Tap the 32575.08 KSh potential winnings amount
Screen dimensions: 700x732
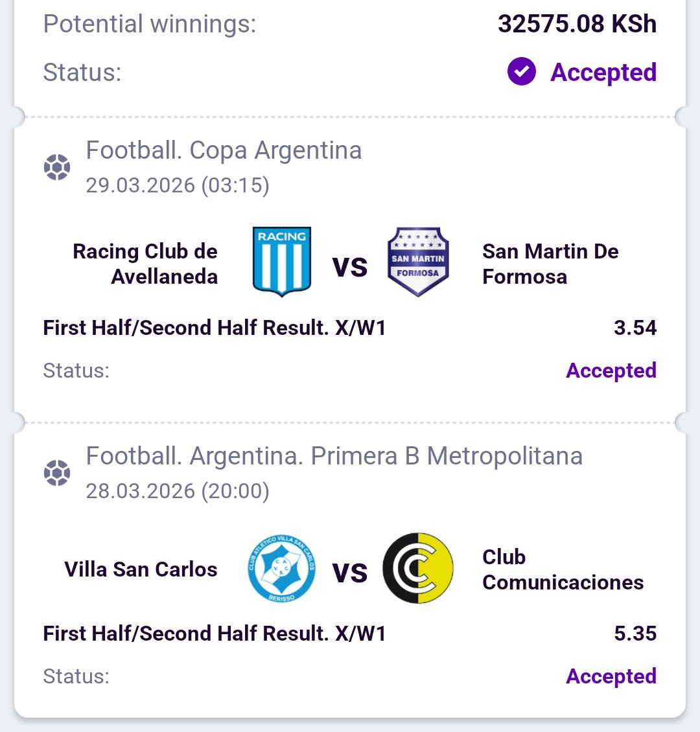577,24
